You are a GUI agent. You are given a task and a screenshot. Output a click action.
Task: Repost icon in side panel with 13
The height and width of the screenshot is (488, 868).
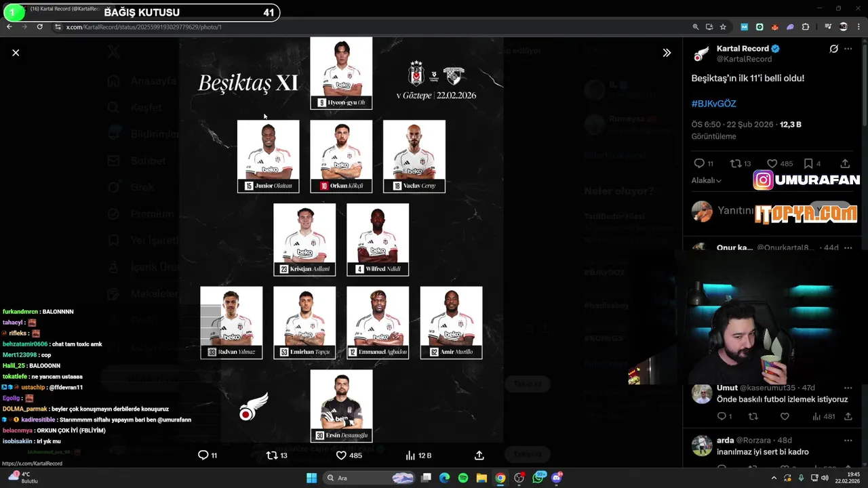(736, 163)
